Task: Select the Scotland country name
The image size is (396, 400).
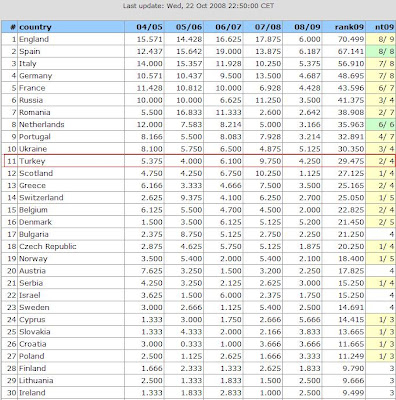Action: pyautogui.click(x=36, y=173)
